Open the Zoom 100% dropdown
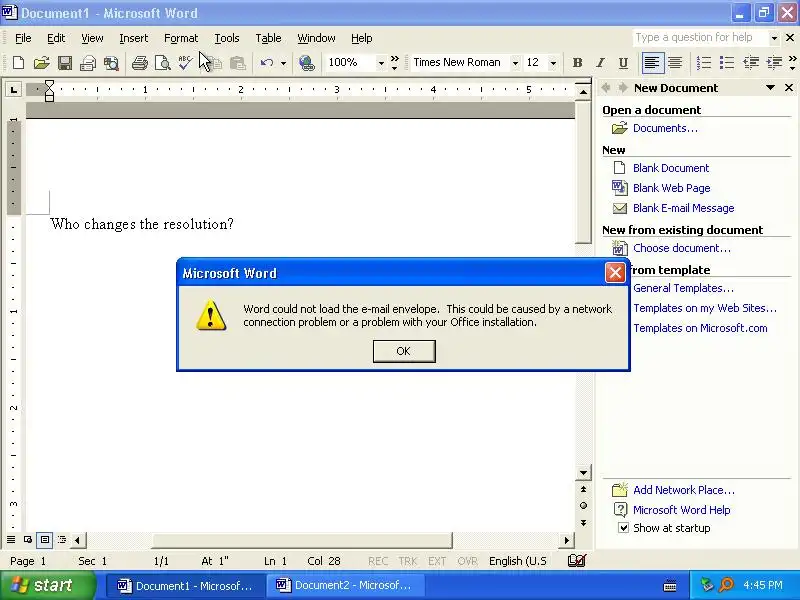 [x=381, y=63]
